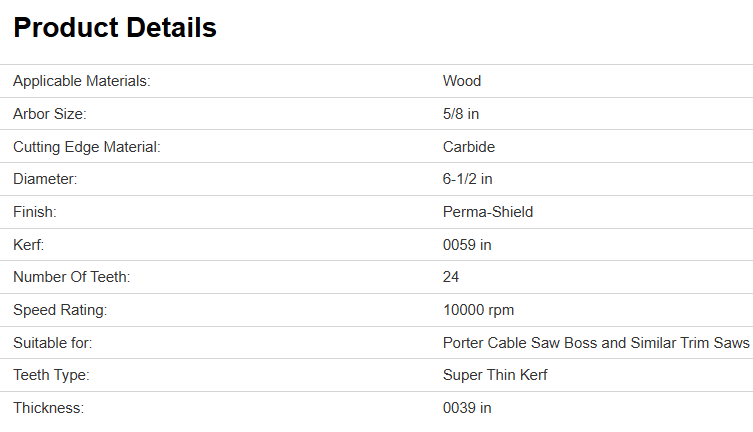Click the Applicable Materials label
753x432 pixels.
point(82,81)
